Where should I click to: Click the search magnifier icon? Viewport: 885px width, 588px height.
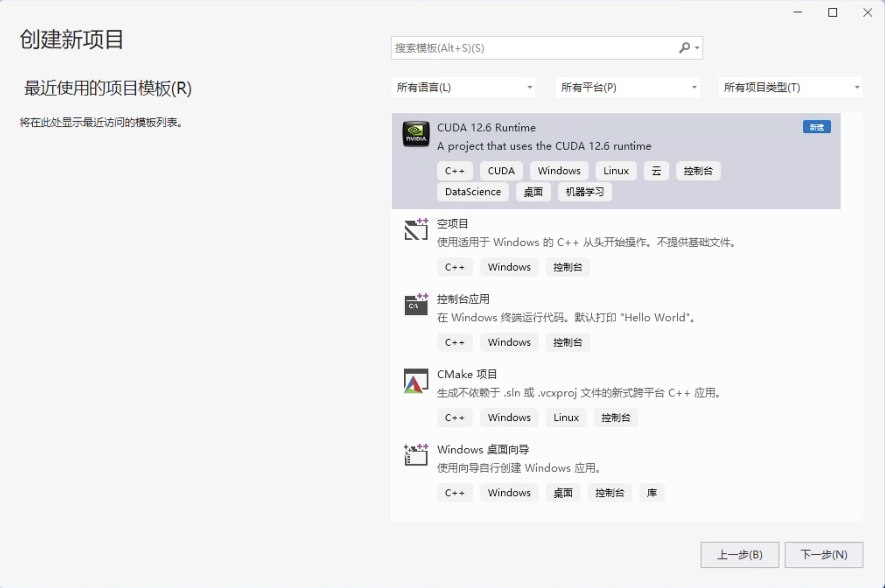684,48
